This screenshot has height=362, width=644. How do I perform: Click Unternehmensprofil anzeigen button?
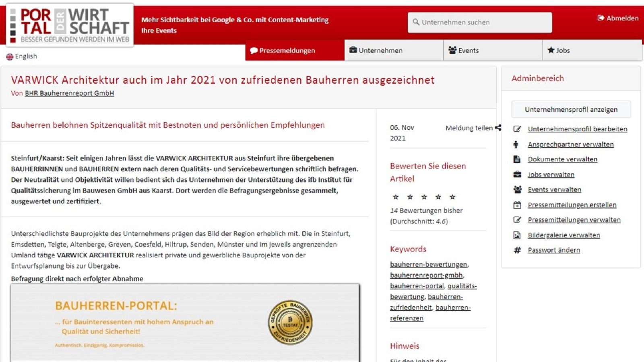(x=571, y=109)
